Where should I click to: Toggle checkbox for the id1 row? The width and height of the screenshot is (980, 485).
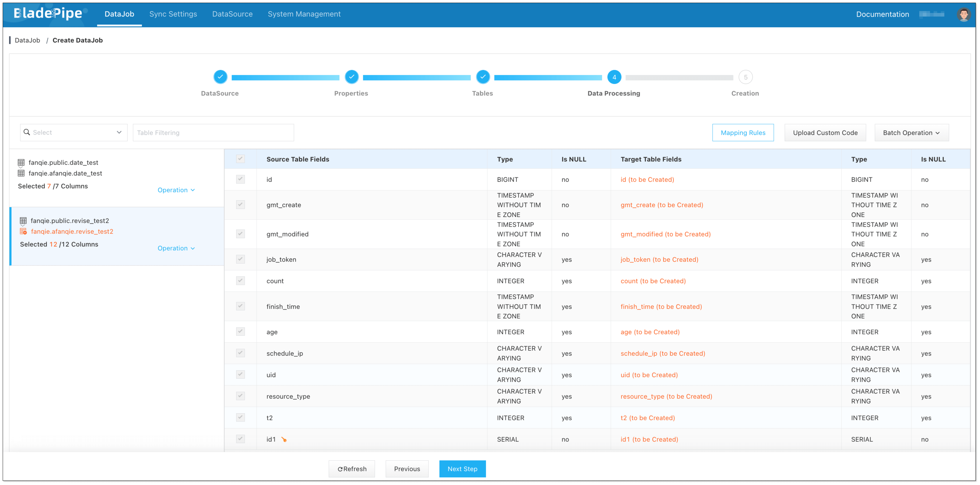pos(240,439)
